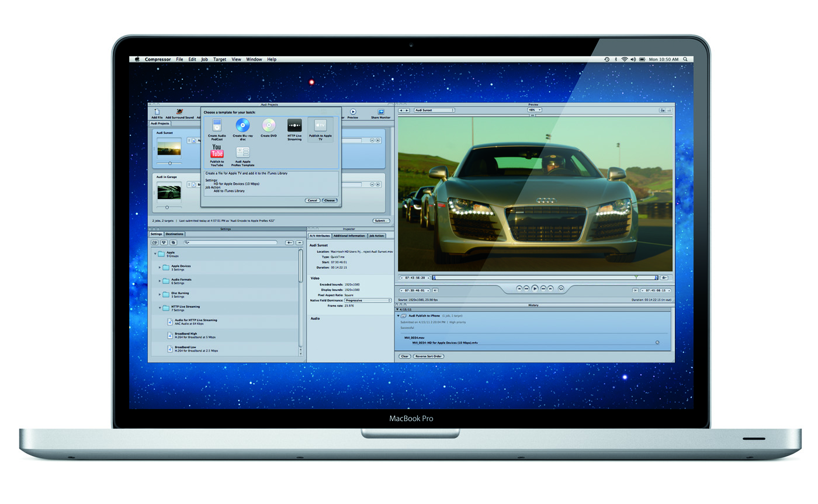818x504 pixels.
Task: Open Share Monitor from the toolbar
Action: [x=380, y=112]
